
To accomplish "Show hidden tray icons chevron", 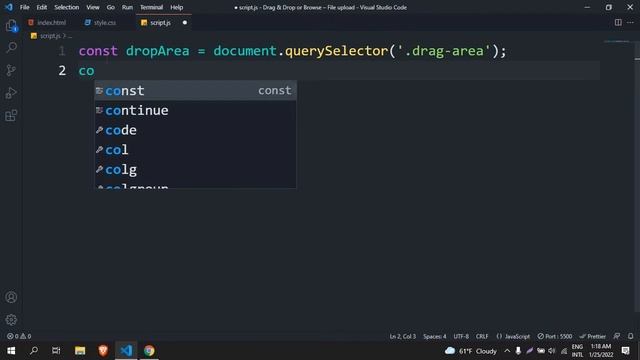I will [x=507, y=351].
